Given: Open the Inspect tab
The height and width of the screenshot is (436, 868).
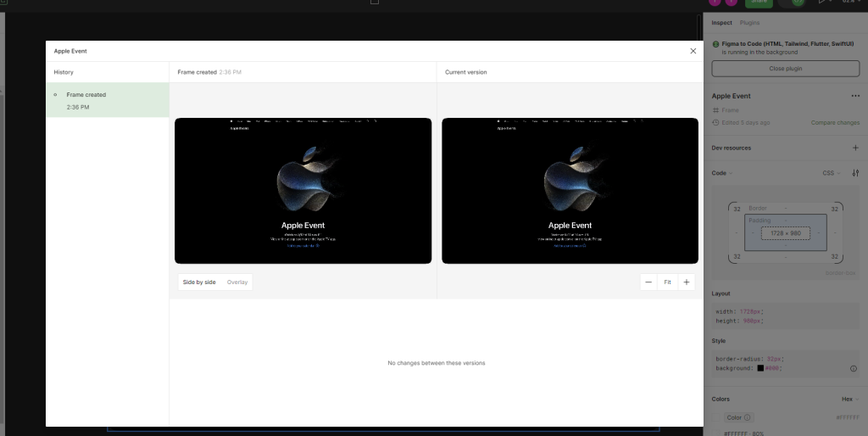Looking at the screenshot, I should pos(721,23).
